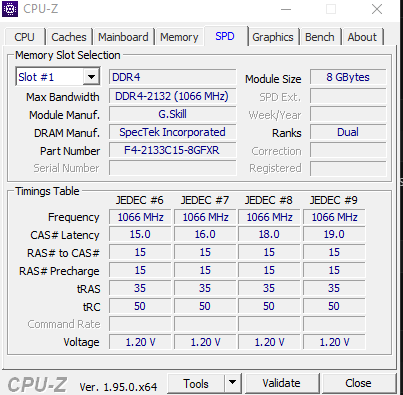Click the CAS# Latency 16.0 value
This screenshot has height=395, width=403.
[x=205, y=234]
